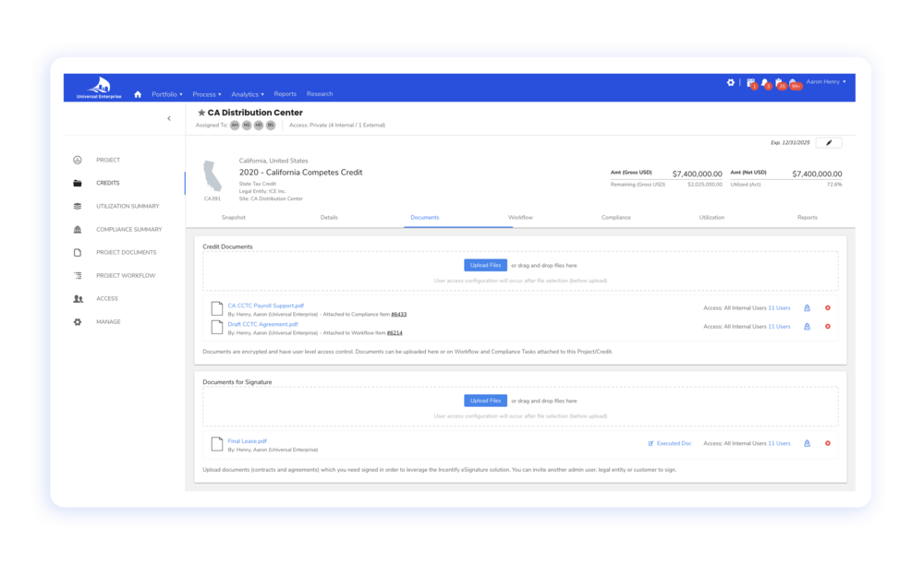Open notifications bell with 3 alerts

tap(765, 82)
